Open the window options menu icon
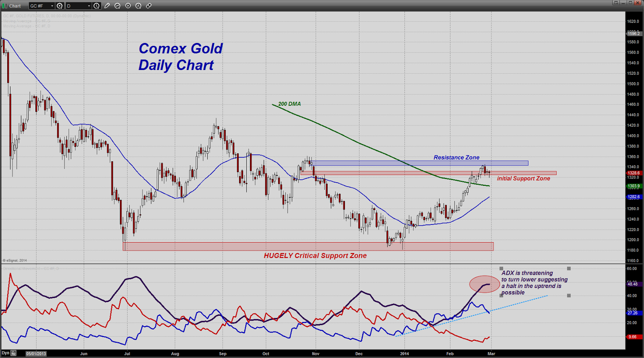The height and width of the screenshot is (358, 644). click(616, 3)
